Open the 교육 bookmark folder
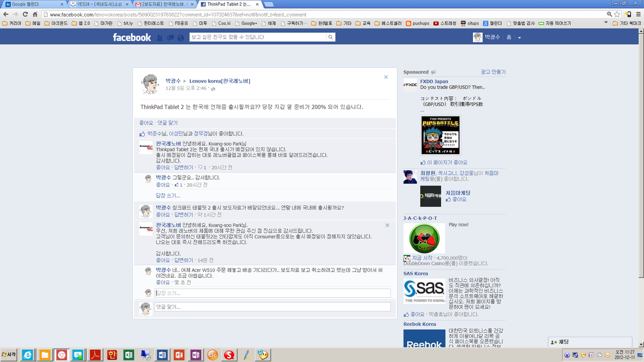This screenshot has height=362, width=644. point(363,23)
